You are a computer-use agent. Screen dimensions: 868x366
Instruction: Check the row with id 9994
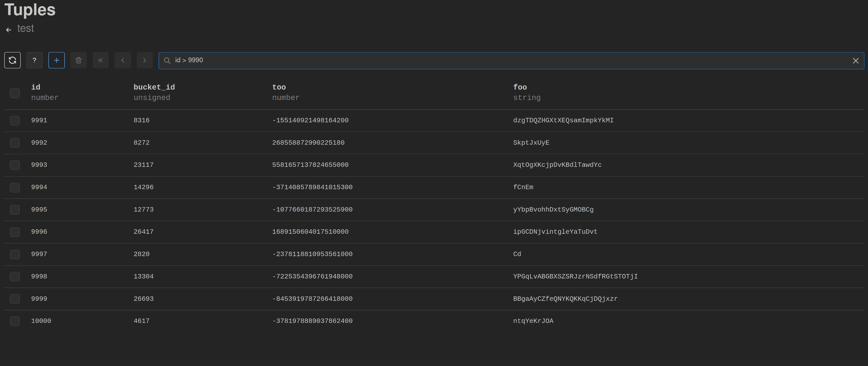(x=15, y=187)
